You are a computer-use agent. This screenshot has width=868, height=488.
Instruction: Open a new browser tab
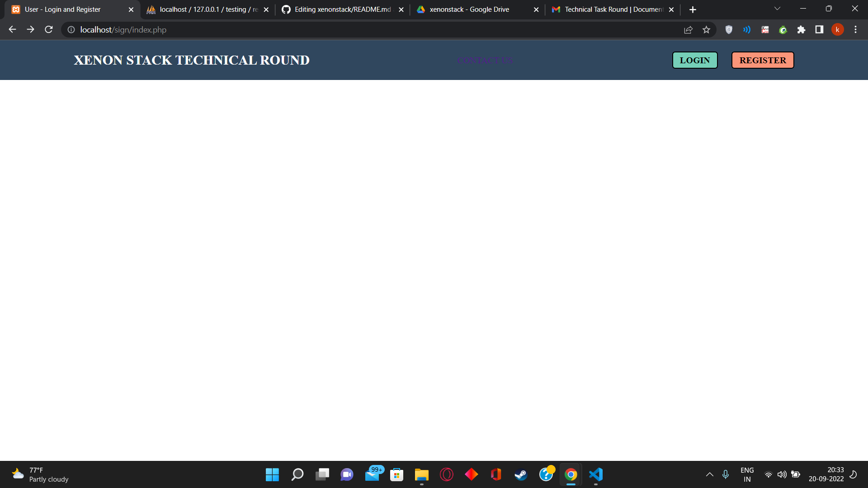tap(693, 9)
